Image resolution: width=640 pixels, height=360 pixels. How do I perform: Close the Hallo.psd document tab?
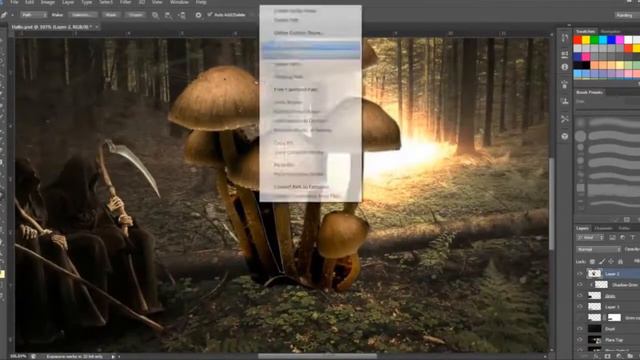click(97, 27)
